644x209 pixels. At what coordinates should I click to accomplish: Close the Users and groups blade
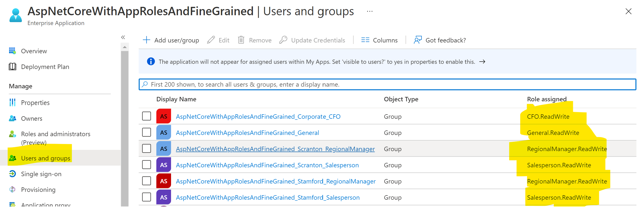[628, 11]
